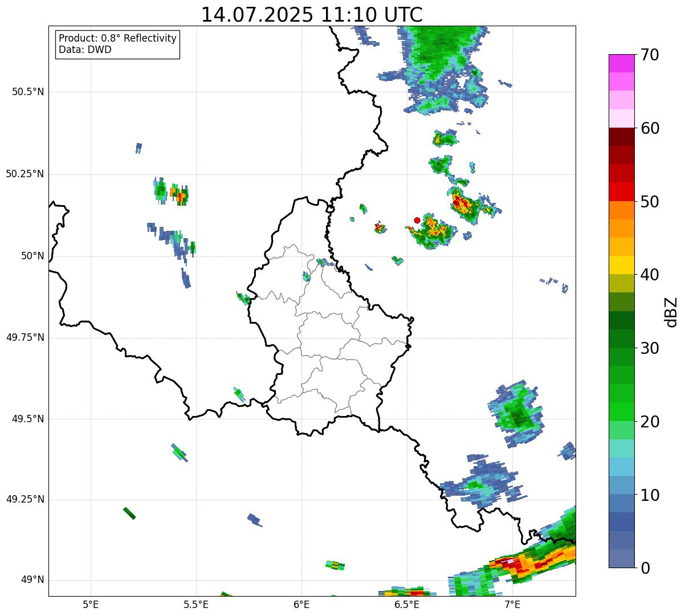This screenshot has width=685, height=616.
Task: Click the small dark-green echo near 5.2°E 49.2°N
Action: pyautogui.click(x=129, y=513)
